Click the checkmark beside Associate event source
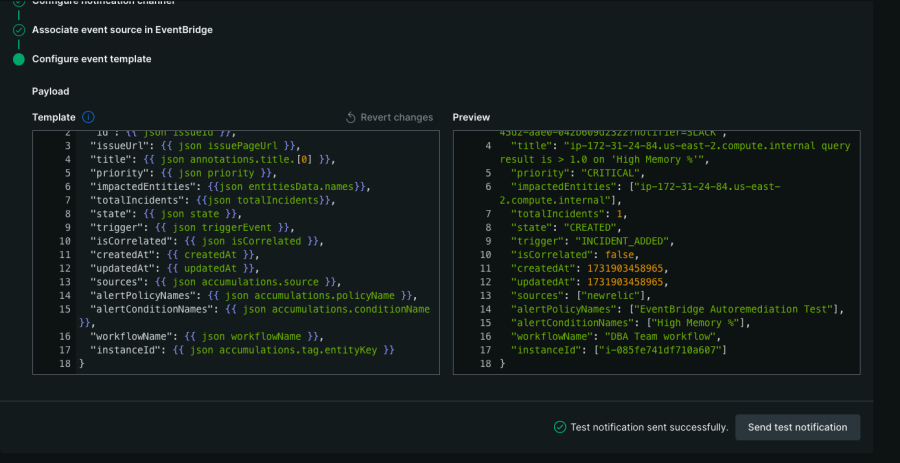This screenshot has width=900, height=463. (x=19, y=30)
